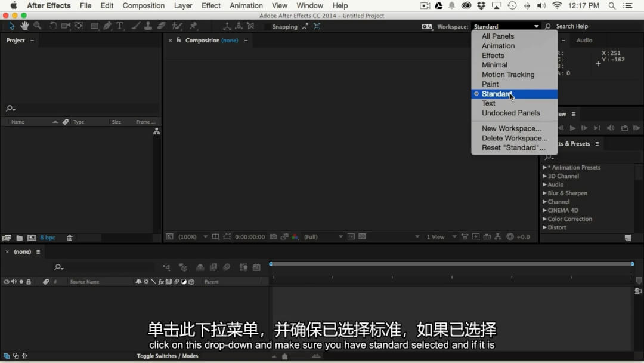This screenshot has height=363, width=644.
Task: Click the Project panel flowchart icon
Action: point(156,131)
